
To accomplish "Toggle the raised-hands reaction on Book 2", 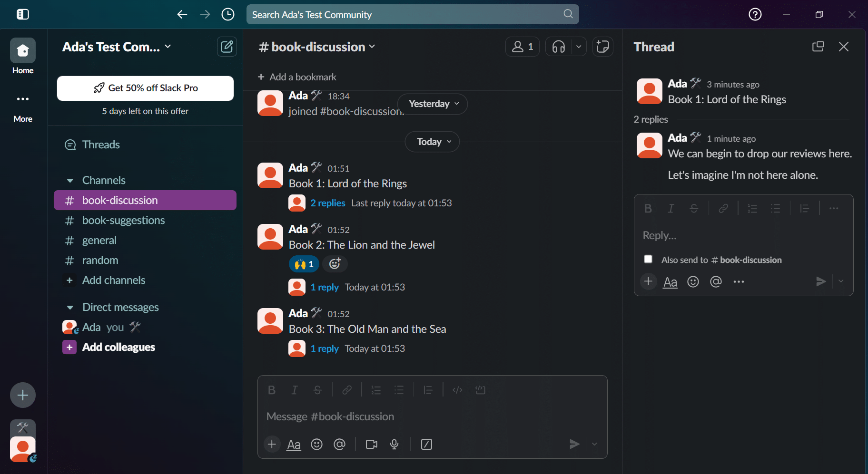I will tap(304, 264).
